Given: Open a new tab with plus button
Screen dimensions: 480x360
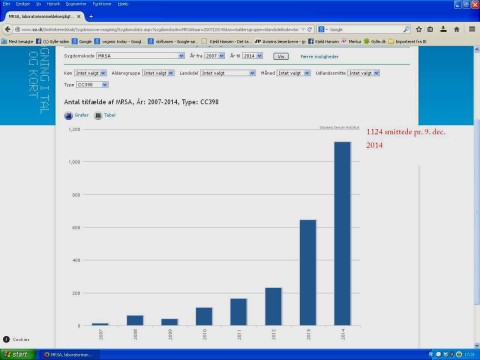Looking at the screenshot, I should 91,16.
